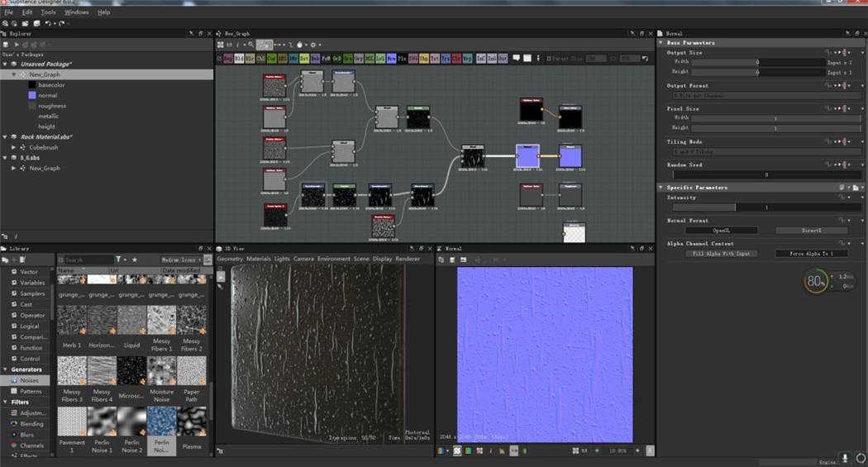Select the OpenGL normal format option

tap(722, 230)
